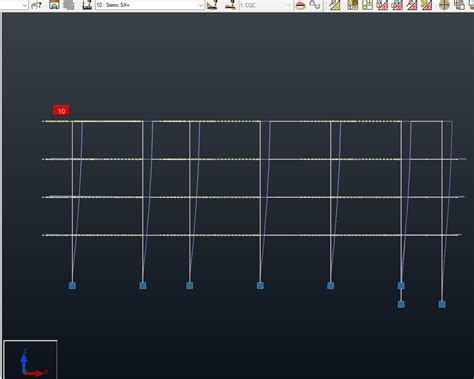This screenshot has width=474, height=379.
Task: Select the lowest-right blue support node
Action: [x=442, y=304]
